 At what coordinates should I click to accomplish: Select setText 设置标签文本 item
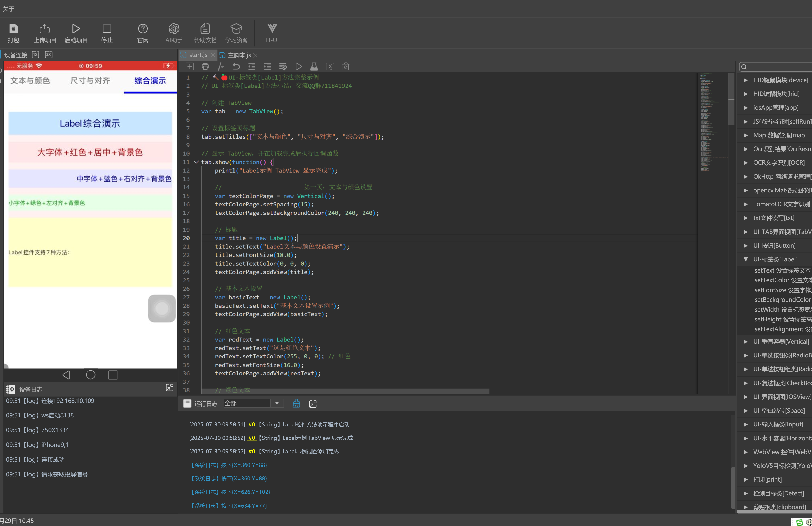(783, 270)
